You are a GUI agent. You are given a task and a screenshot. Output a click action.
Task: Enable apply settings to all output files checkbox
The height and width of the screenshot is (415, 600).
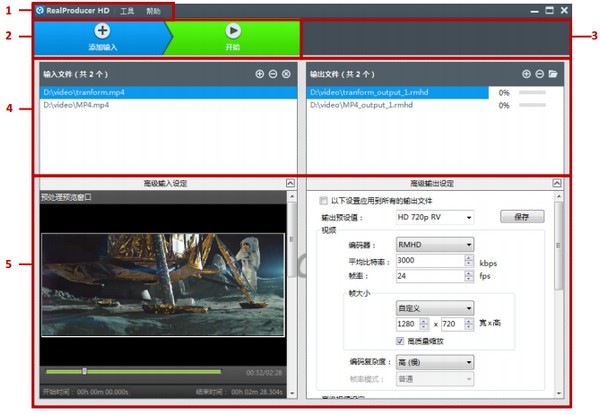pos(323,201)
